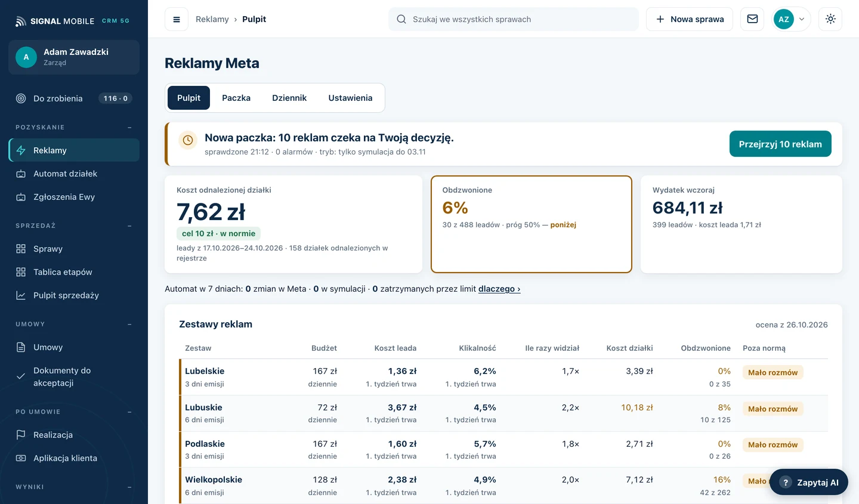This screenshot has height=504, width=859.
Task: Open the Dziennik tab
Action: tap(289, 98)
